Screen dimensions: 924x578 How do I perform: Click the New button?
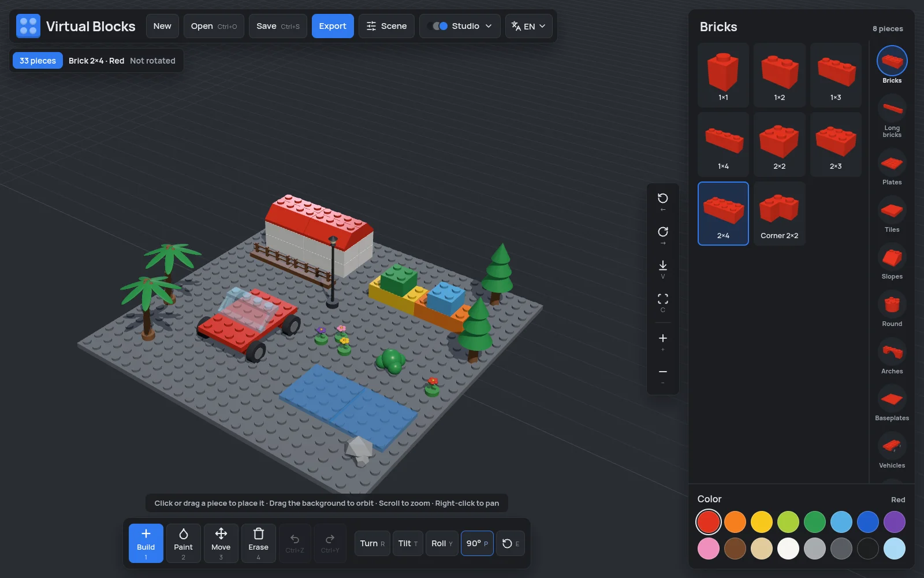[162, 26]
